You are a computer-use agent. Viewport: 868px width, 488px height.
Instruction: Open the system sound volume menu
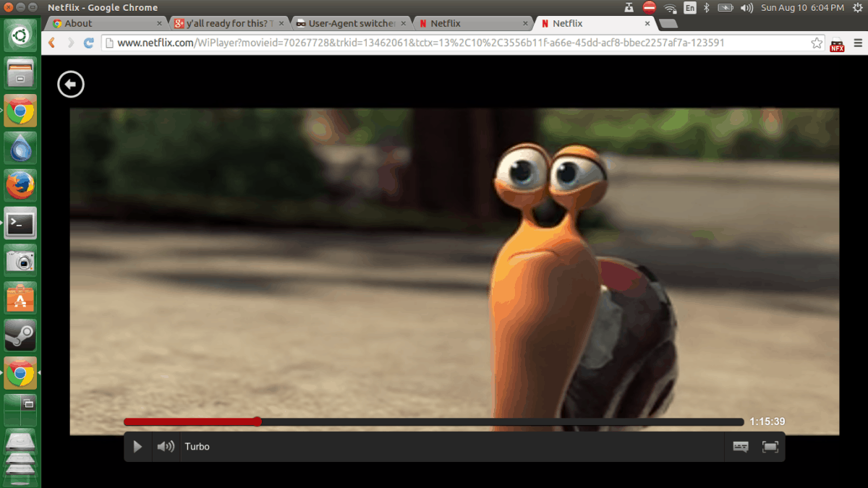click(746, 8)
